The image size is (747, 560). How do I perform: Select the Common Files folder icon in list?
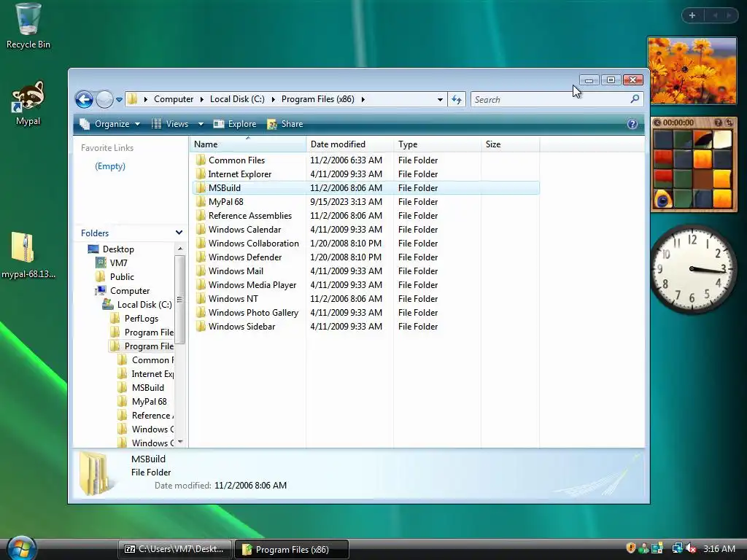pyautogui.click(x=201, y=160)
